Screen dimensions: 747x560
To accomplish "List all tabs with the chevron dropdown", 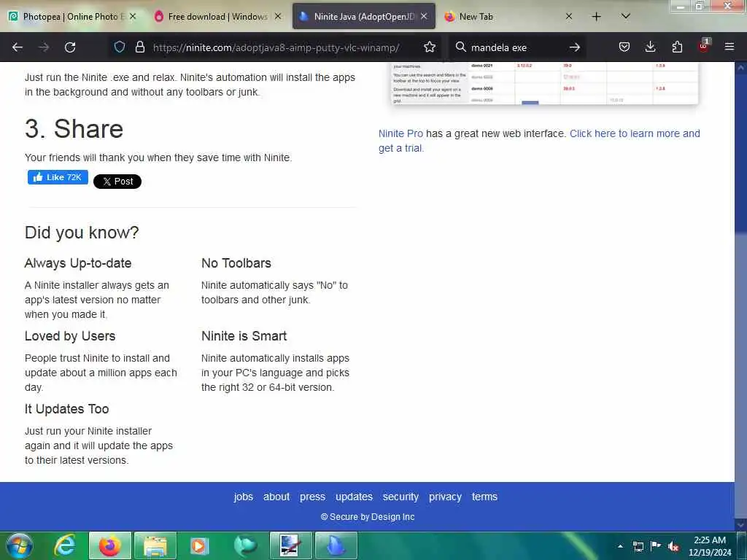I will (626, 16).
